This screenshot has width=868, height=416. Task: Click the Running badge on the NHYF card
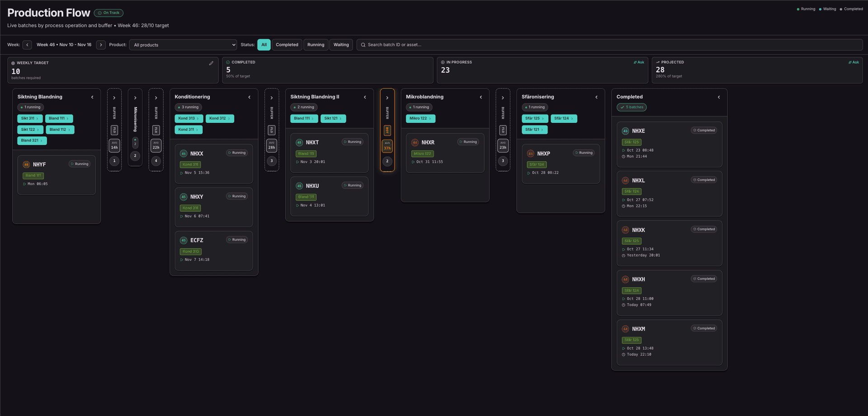tap(80, 164)
